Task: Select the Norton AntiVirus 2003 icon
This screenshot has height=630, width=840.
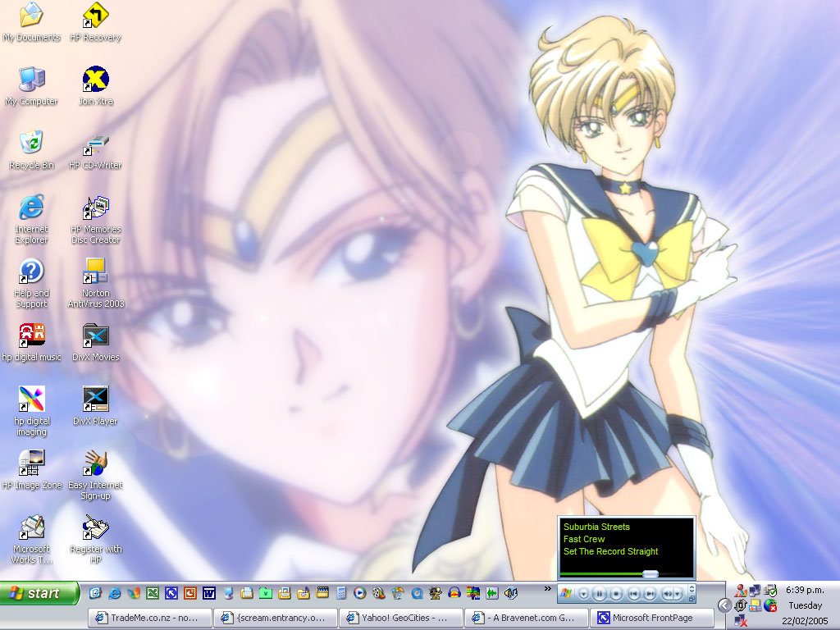Action: tap(95, 283)
